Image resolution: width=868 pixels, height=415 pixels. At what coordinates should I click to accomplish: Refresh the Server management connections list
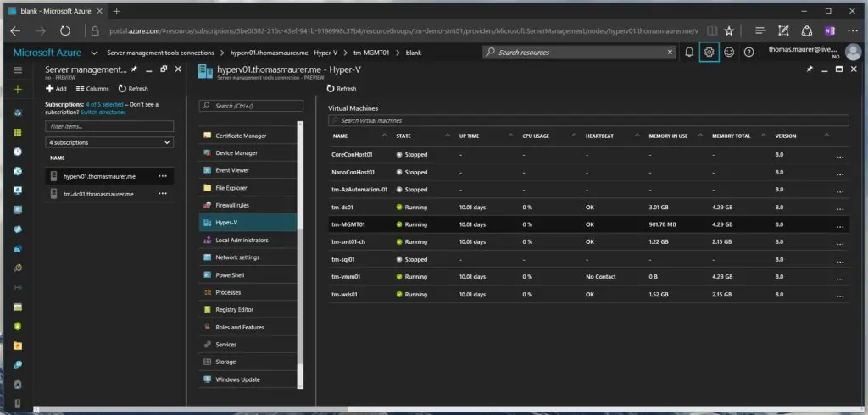[x=133, y=89]
